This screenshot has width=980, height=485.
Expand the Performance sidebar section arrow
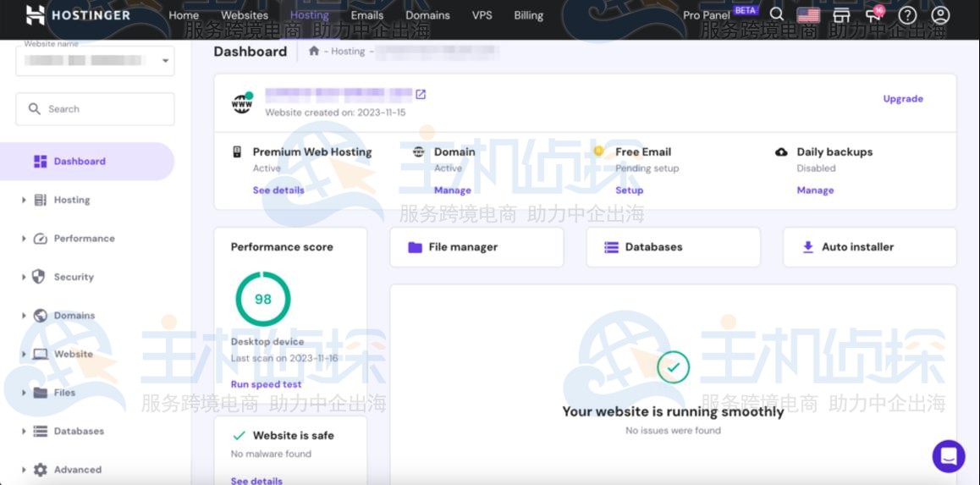pyautogui.click(x=24, y=239)
